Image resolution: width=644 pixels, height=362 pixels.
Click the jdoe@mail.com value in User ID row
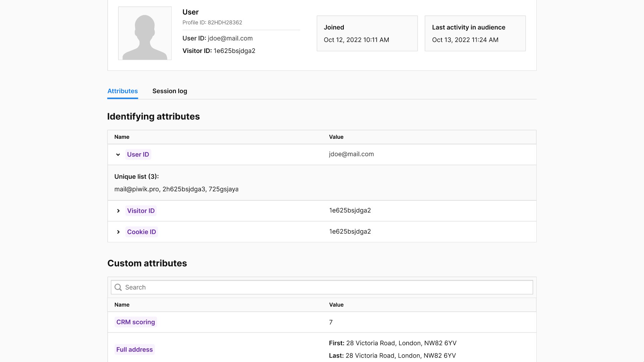(x=351, y=154)
